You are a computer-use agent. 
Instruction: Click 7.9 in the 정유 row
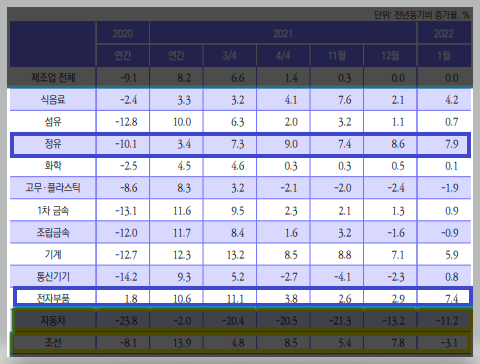[452, 144]
